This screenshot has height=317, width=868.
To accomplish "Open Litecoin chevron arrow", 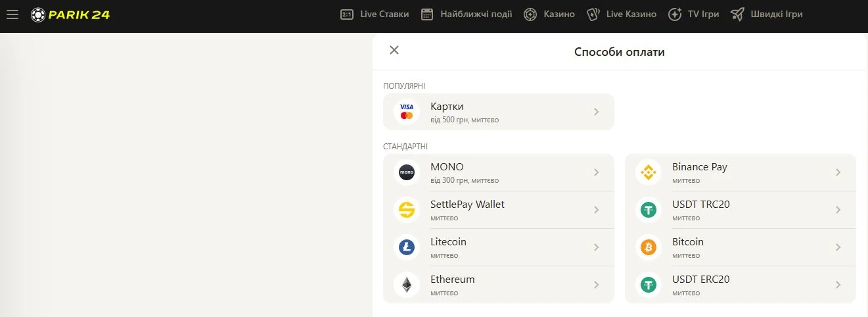I will click(x=597, y=247).
